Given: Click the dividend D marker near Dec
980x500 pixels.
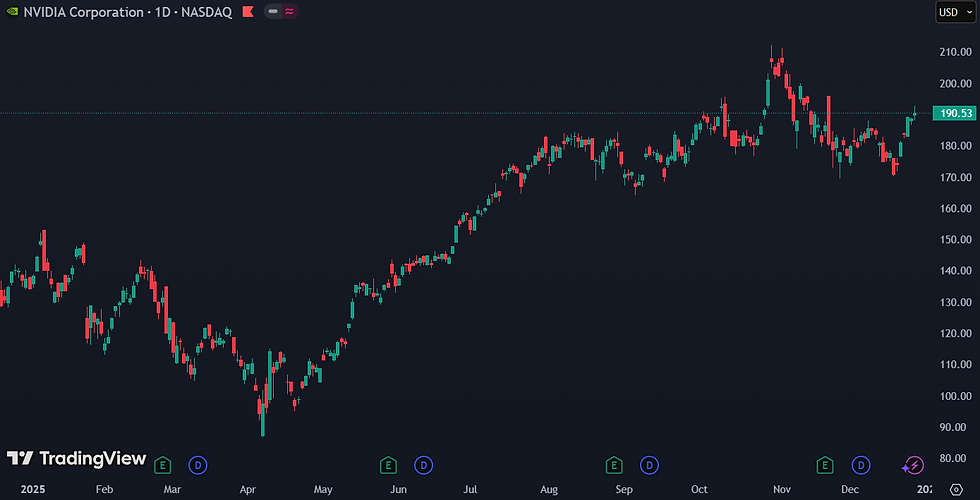Looking at the screenshot, I should pos(861,464).
